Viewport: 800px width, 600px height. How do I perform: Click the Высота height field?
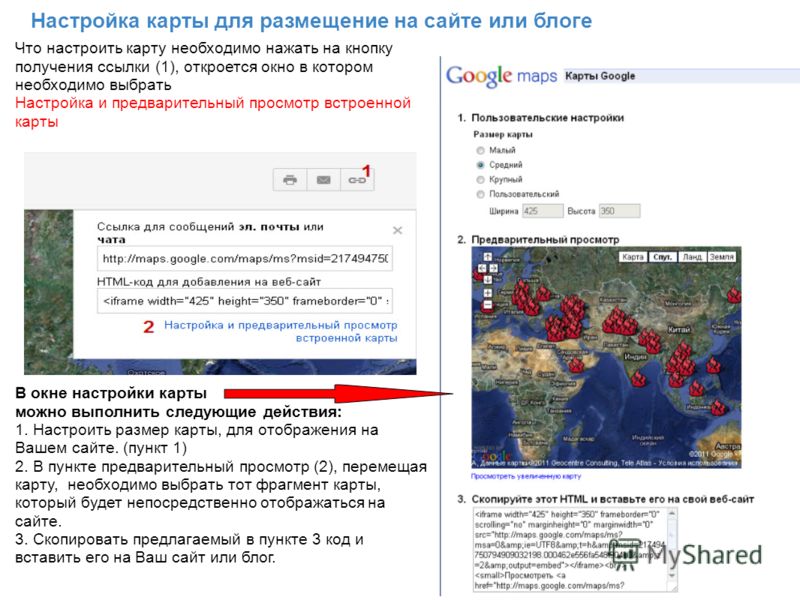[x=619, y=211]
